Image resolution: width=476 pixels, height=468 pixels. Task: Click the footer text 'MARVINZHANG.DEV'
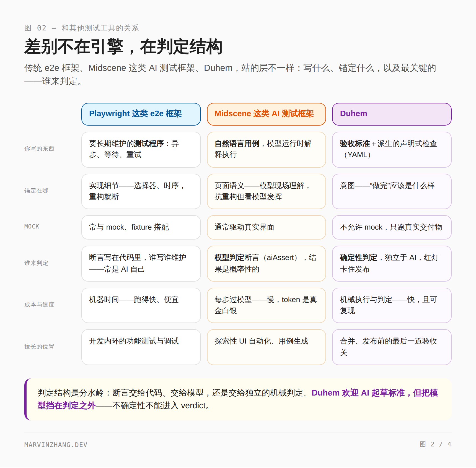coord(56,445)
